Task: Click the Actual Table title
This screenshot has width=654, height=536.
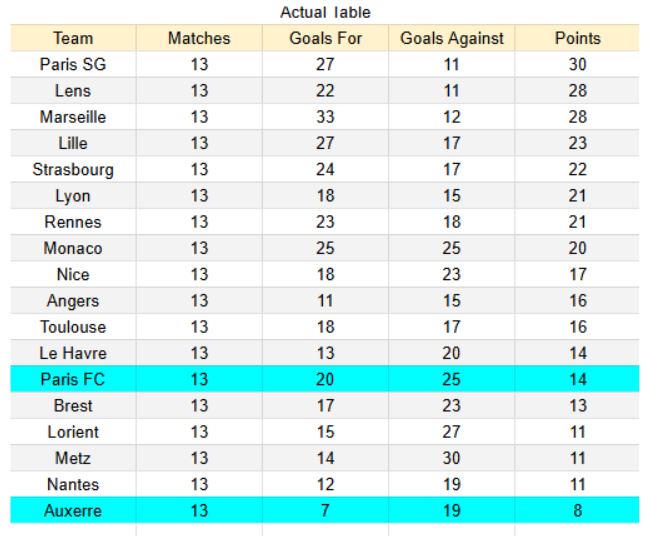Action: click(326, 11)
